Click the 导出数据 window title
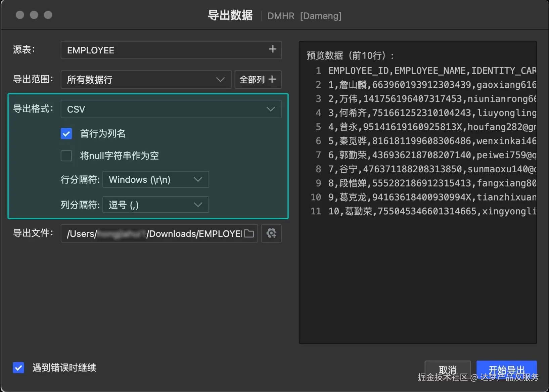Image resolution: width=549 pixels, height=392 pixels. click(230, 15)
